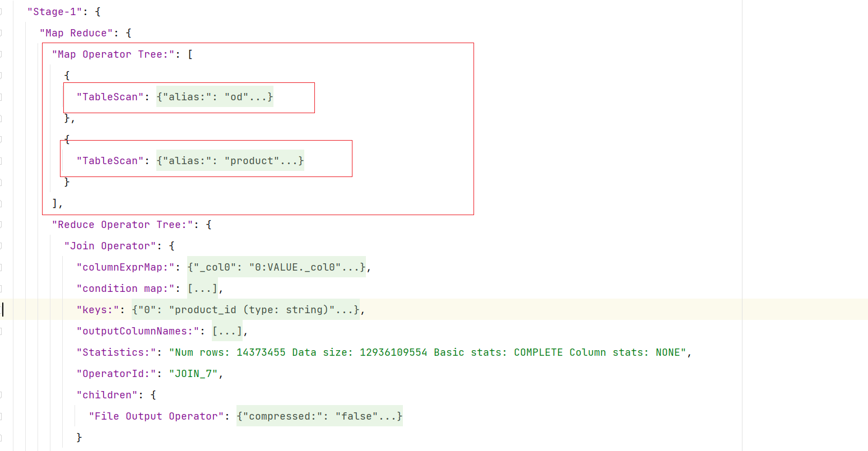This screenshot has width=868, height=451.
Task: Click the "condition map:" key
Action: pyautogui.click(x=126, y=289)
